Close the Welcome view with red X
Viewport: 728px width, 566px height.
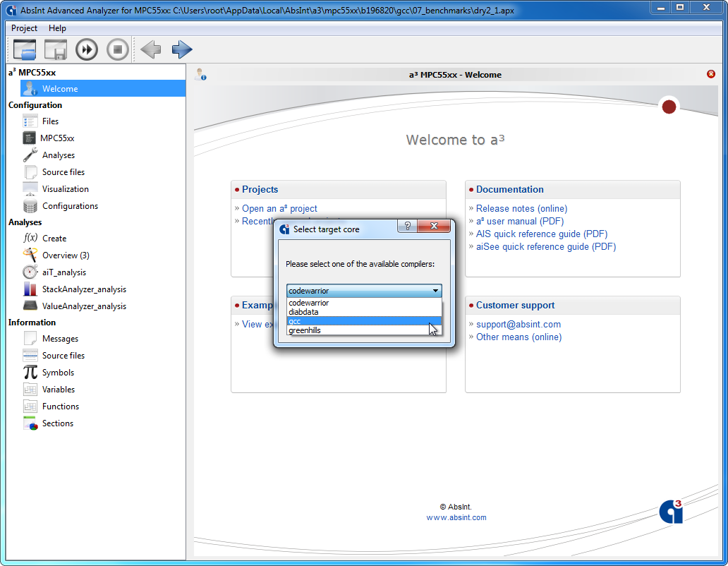[711, 74]
